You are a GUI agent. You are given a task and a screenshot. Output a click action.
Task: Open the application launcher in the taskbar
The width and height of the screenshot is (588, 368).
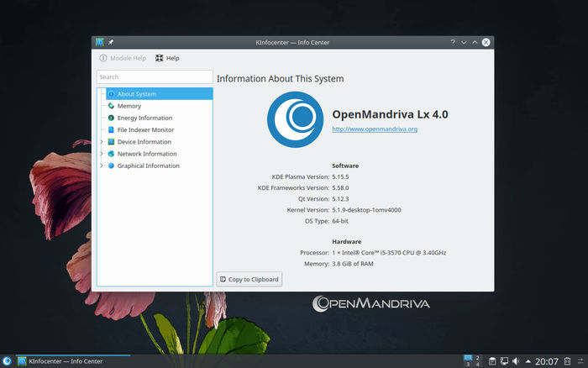[x=8, y=361]
